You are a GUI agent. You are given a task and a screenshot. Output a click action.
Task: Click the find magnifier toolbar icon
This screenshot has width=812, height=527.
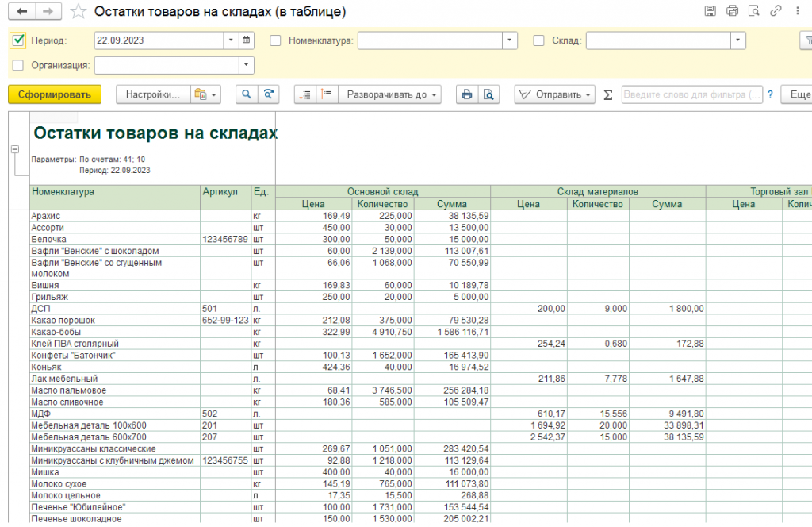click(247, 94)
